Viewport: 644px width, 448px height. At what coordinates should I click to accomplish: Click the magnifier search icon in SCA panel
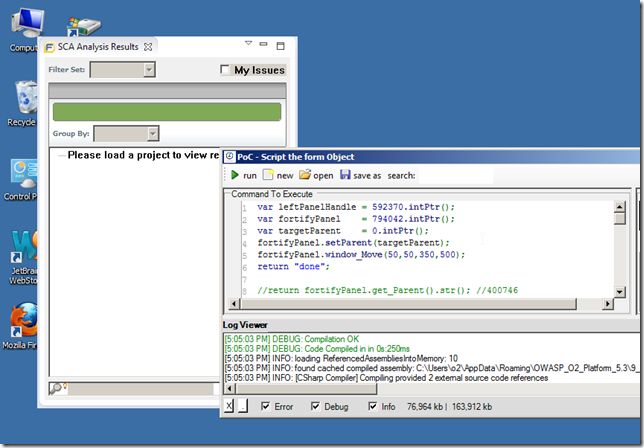(57, 388)
